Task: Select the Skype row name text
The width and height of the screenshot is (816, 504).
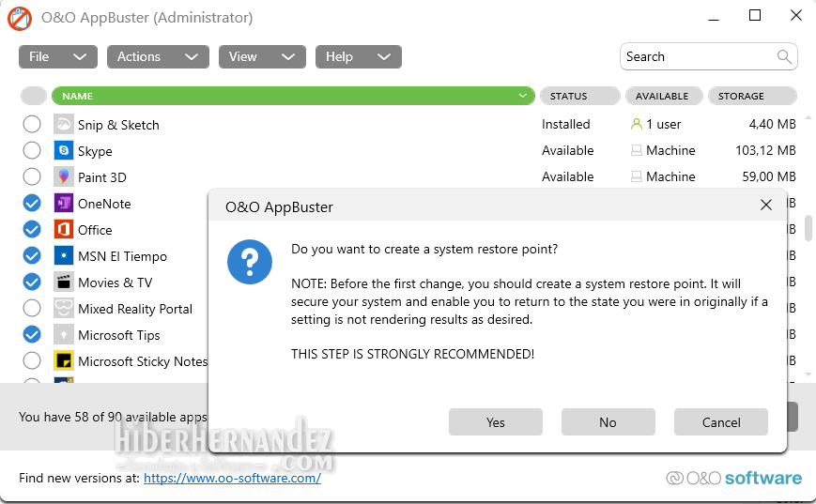Action: tap(95, 151)
